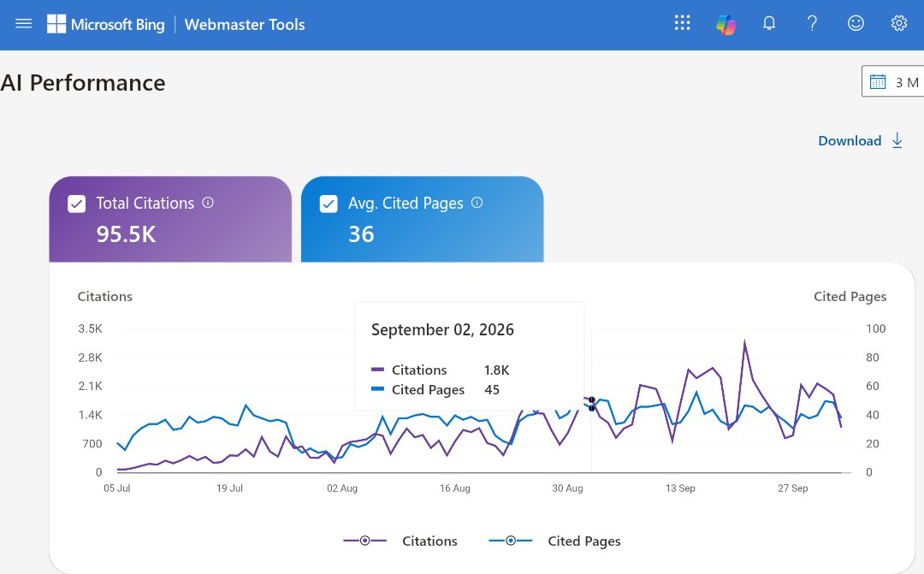Click the AI Performance heading
Viewport: 924px width, 574px height.
coord(82,82)
